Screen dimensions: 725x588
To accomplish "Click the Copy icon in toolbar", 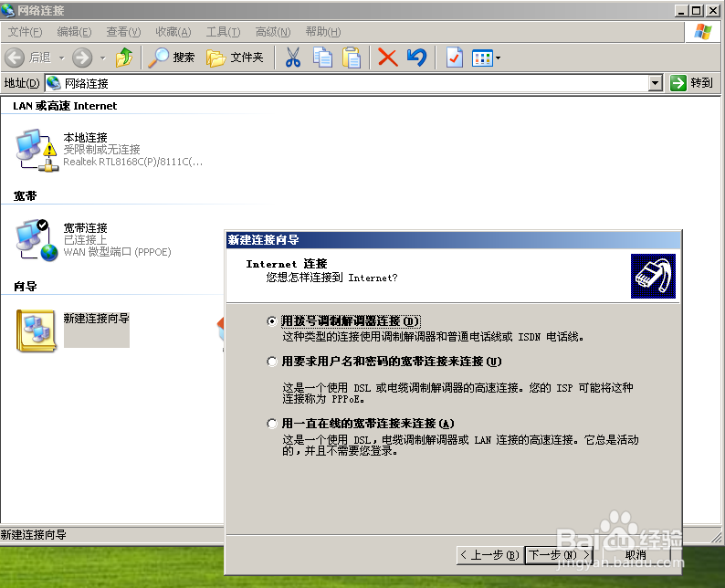I will point(322,58).
